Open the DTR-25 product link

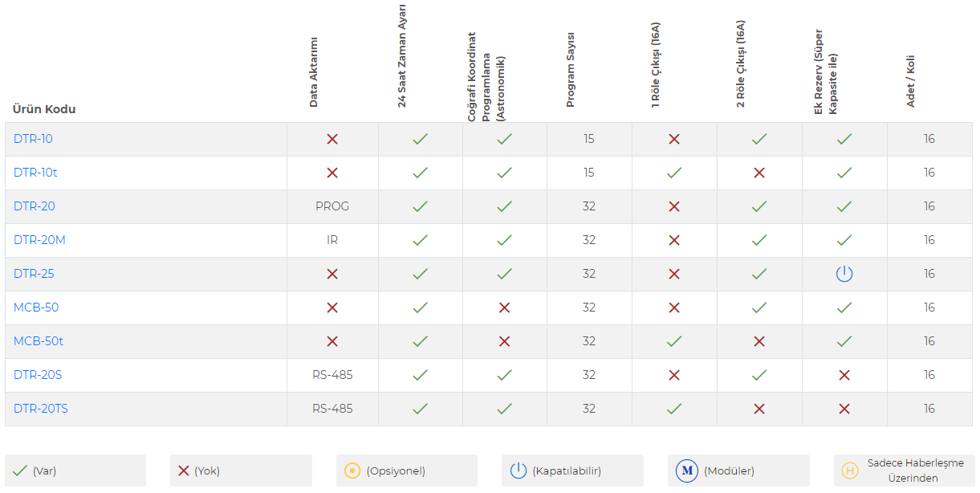click(x=34, y=274)
